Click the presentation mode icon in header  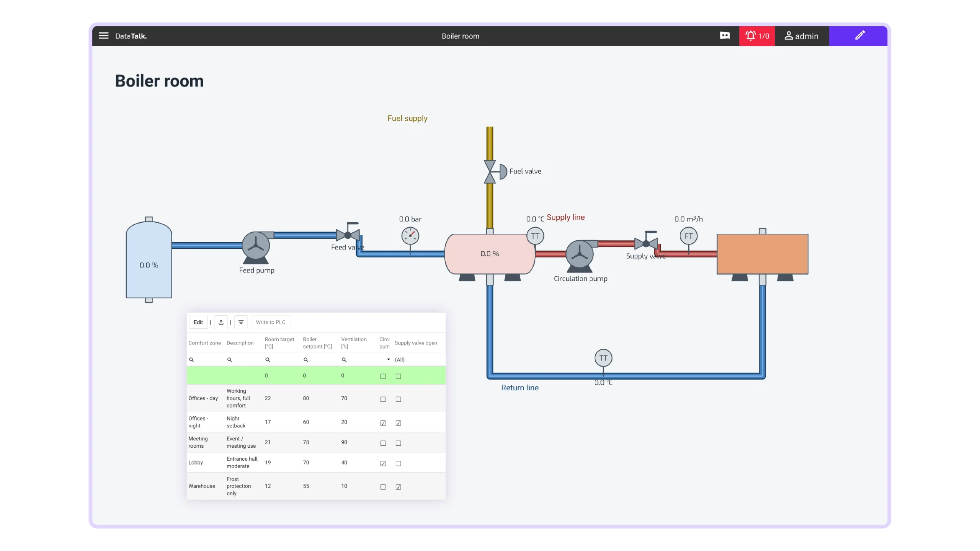(725, 36)
